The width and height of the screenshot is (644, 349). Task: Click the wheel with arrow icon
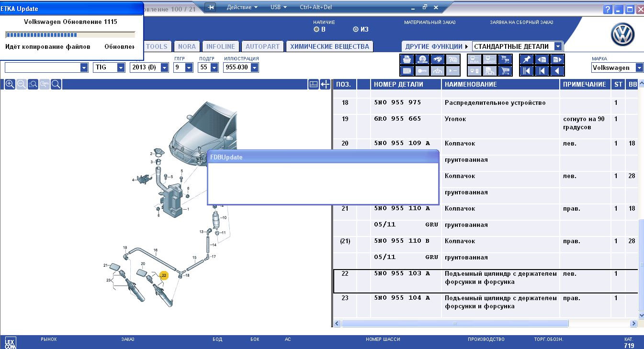tap(422, 59)
